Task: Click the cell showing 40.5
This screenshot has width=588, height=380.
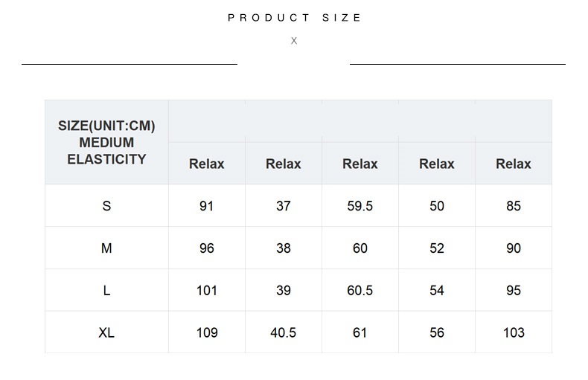Action: (x=284, y=332)
